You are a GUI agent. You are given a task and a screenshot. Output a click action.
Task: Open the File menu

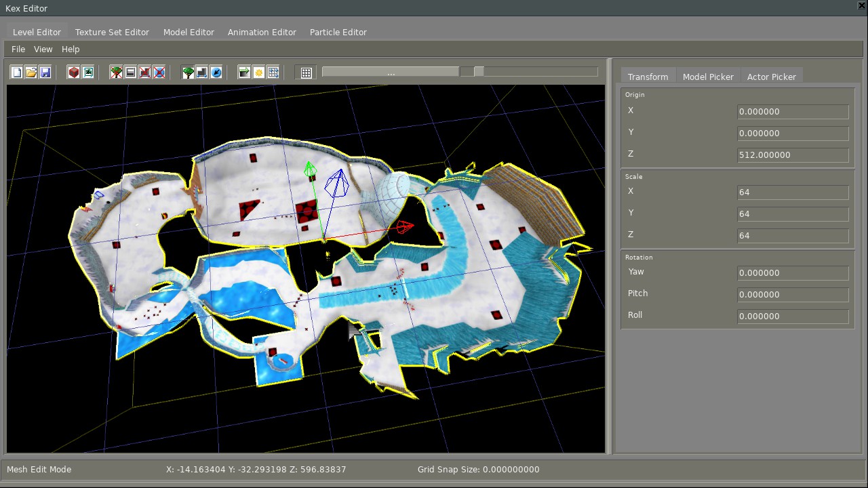coord(18,49)
